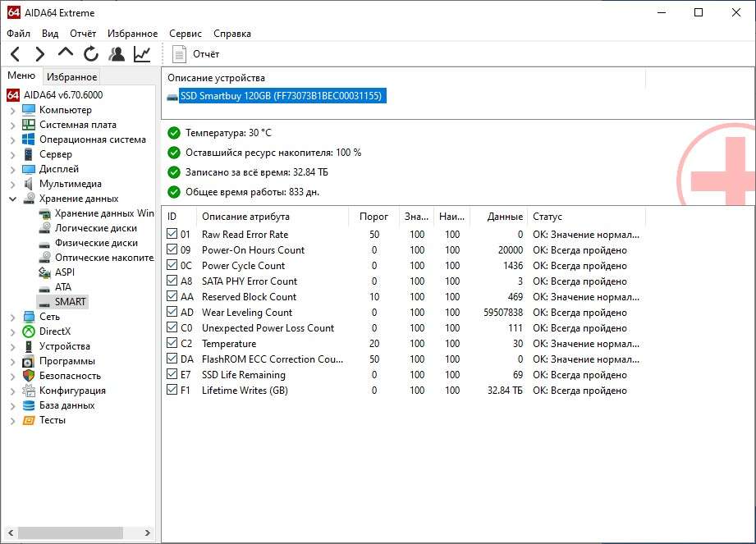Click the Отчёт report document icon
The image size is (756, 544).
point(180,54)
